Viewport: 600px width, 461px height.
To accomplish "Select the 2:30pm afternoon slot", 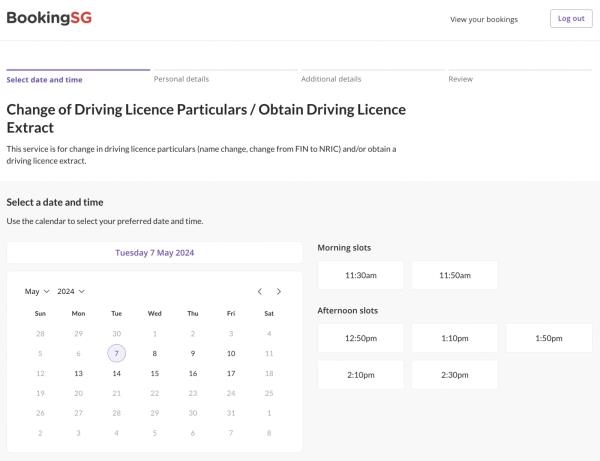I will (x=454, y=375).
